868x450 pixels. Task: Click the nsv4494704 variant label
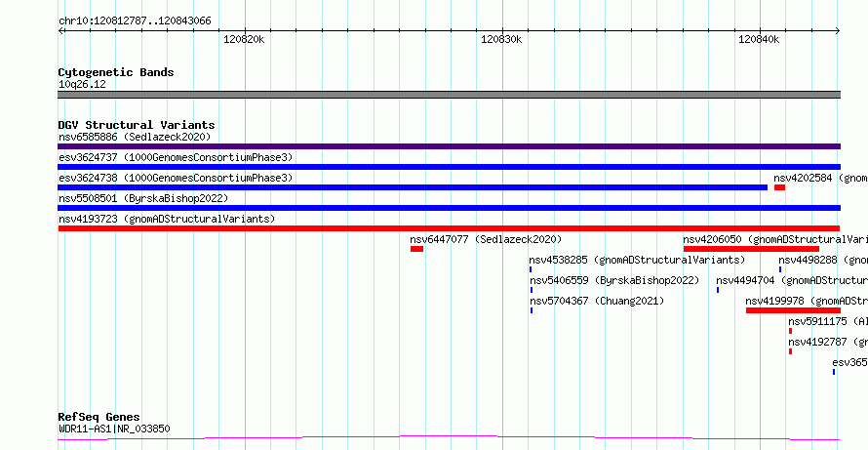792,280
